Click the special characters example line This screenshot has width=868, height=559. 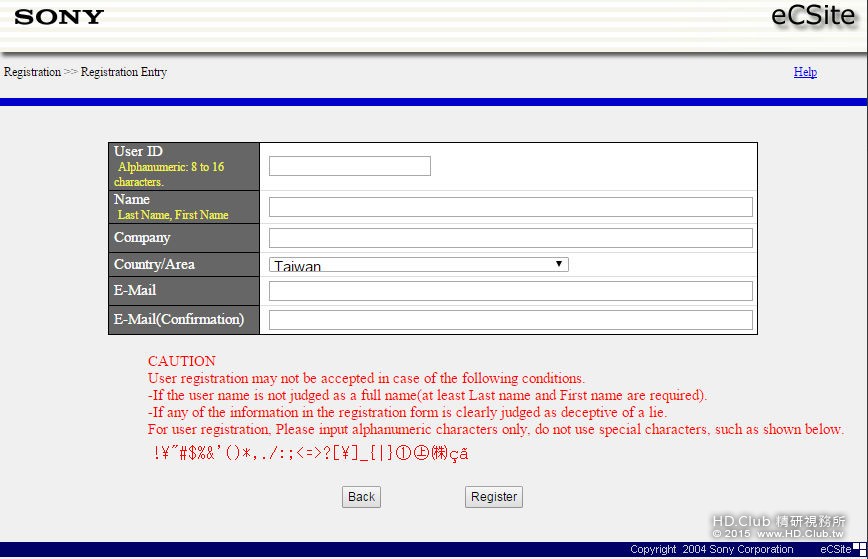pyautogui.click(x=311, y=453)
